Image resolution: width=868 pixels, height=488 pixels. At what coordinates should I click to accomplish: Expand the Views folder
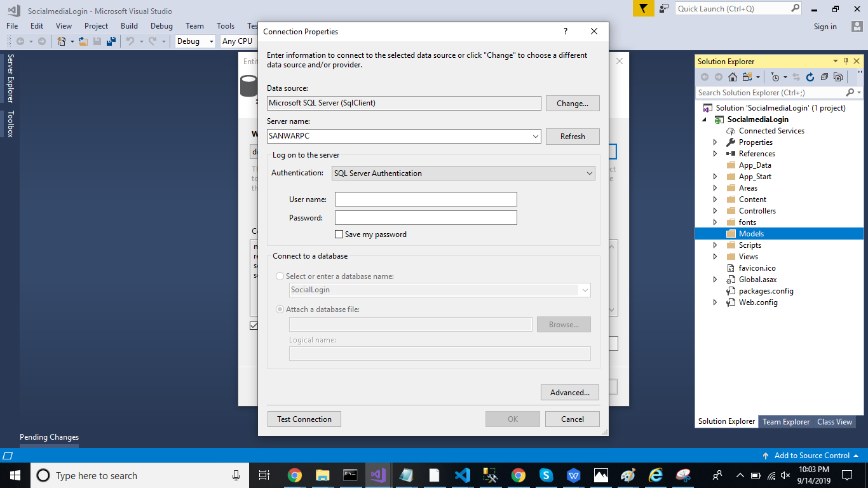click(715, 257)
